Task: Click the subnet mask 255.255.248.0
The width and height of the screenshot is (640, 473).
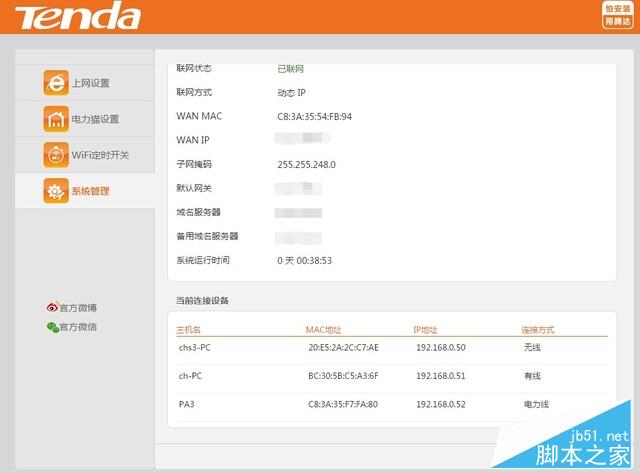Action: (307, 164)
